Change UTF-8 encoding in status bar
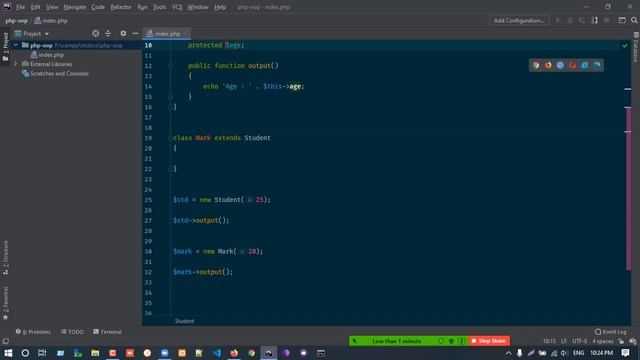The width and height of the screenshot is (640, 360). pos(580,341)
